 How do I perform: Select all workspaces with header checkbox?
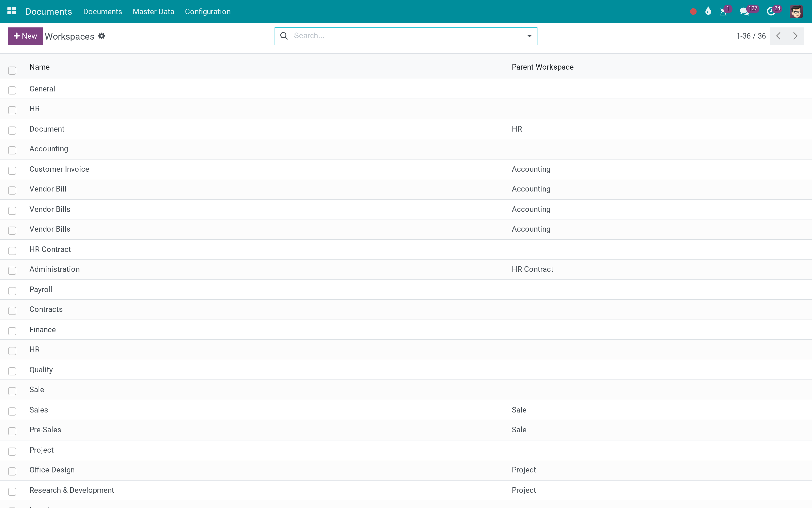(x=12, y=71)
